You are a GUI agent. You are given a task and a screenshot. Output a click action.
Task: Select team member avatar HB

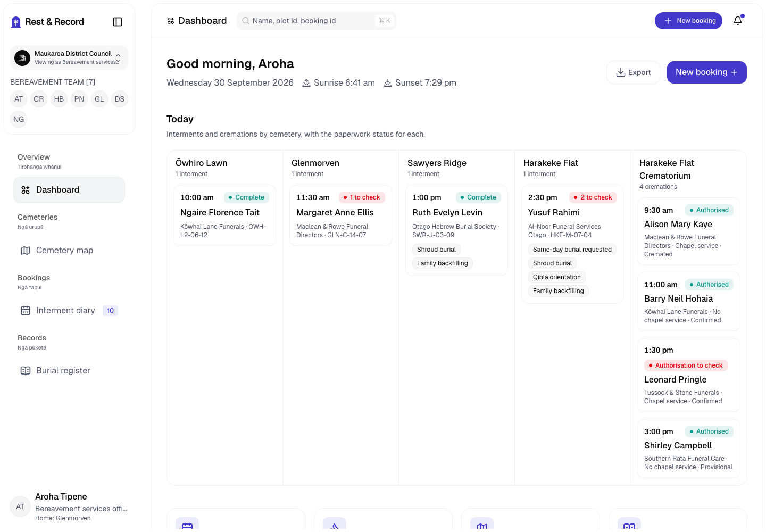(59, 99)
